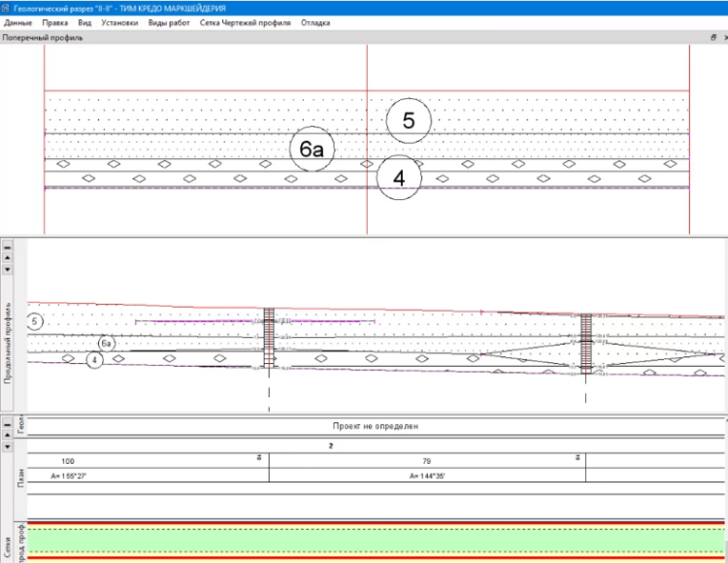Click down arrow of Продольный профиль panel
This screenshot has width=728, height=563.
click(8, 269)
